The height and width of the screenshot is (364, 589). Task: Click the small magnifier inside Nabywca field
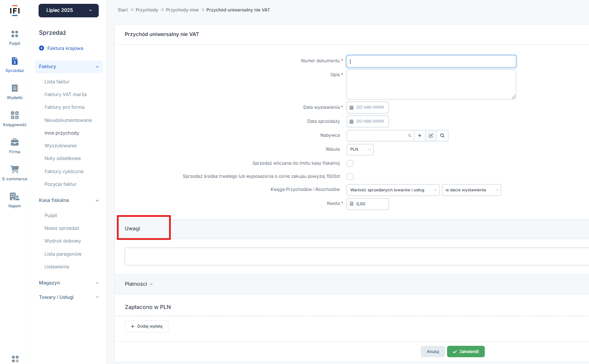tap(409, 135)
